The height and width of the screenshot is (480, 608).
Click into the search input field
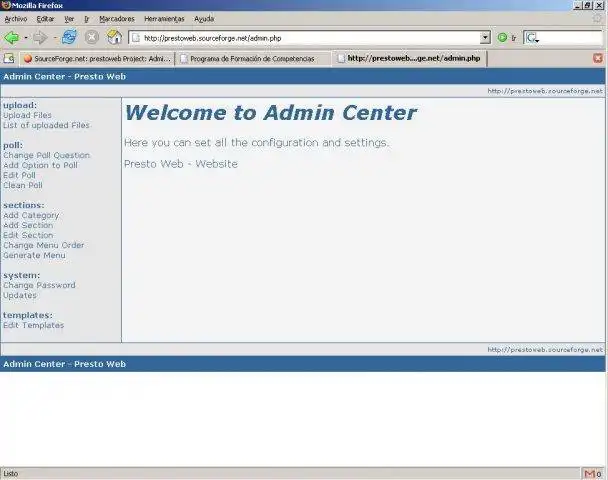(570, 38)
